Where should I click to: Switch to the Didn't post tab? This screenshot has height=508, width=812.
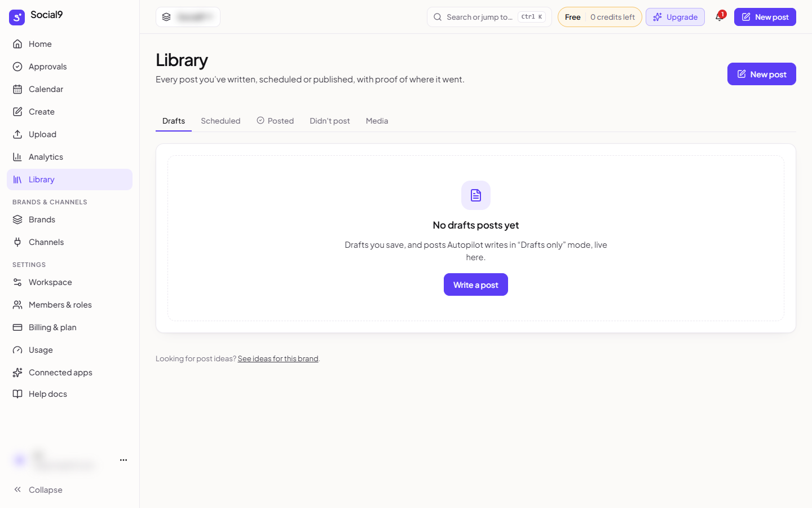330,121
